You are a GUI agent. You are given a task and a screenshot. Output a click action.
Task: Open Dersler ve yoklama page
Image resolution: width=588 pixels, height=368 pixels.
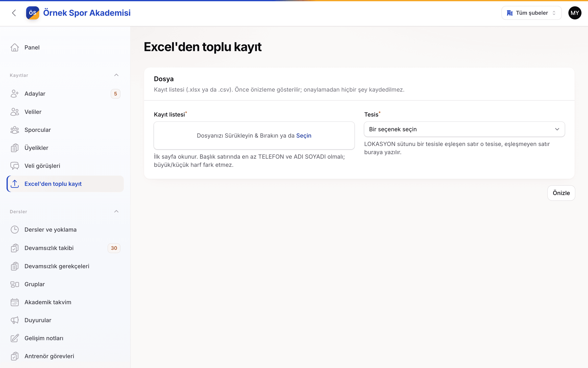click(65, 230)
